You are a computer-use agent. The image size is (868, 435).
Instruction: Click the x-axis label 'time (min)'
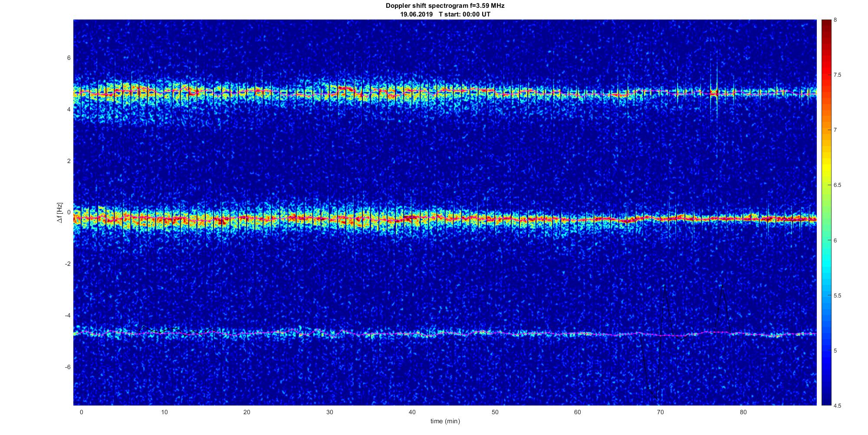(x=445, y=421)
